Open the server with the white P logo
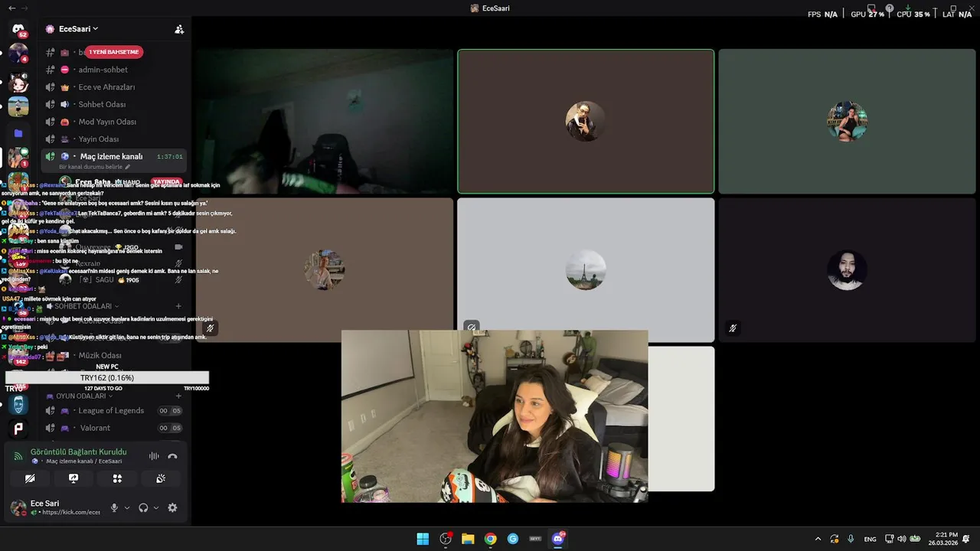Viewport: 980px width, 551px height. [x=18, y=429]
